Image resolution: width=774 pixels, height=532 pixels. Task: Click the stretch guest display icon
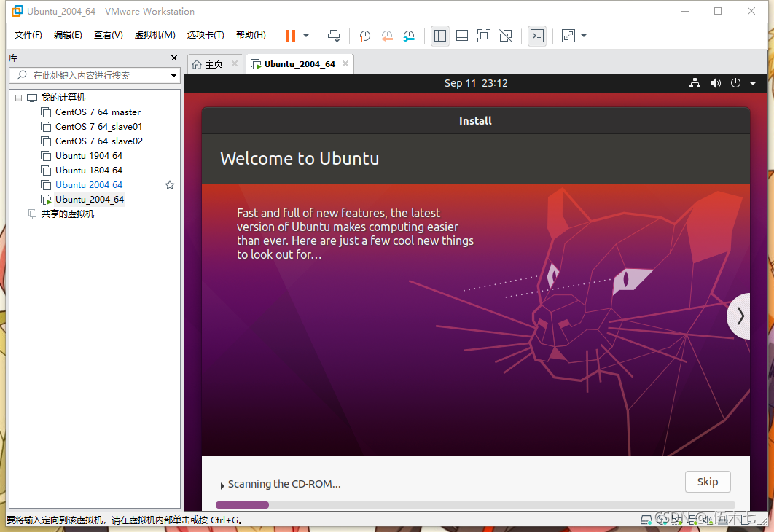point(568,36)
